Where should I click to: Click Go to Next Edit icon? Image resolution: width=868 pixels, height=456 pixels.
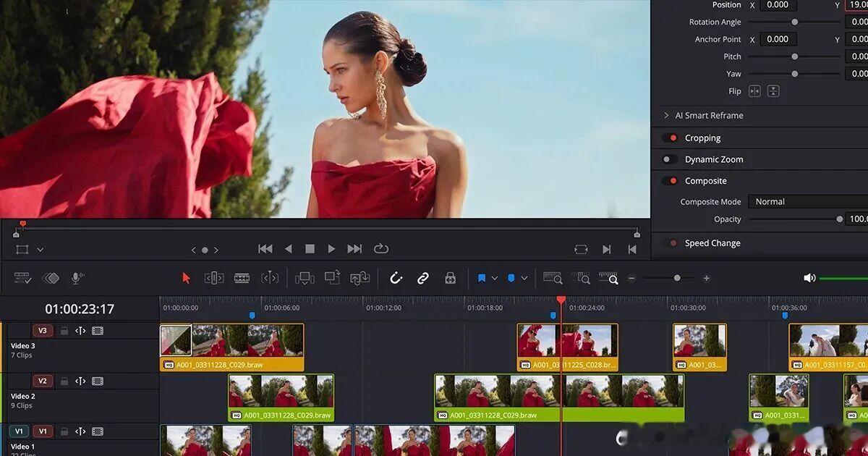[606, 249]
